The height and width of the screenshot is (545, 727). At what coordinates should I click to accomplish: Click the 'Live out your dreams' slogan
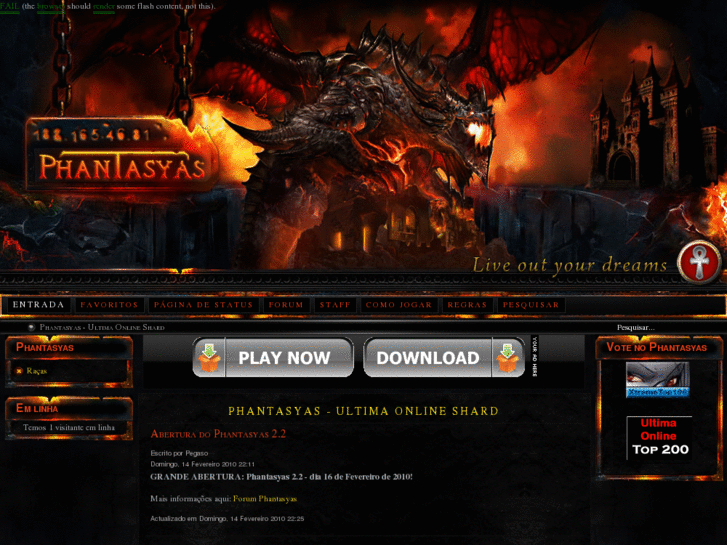tap(570, 265)
